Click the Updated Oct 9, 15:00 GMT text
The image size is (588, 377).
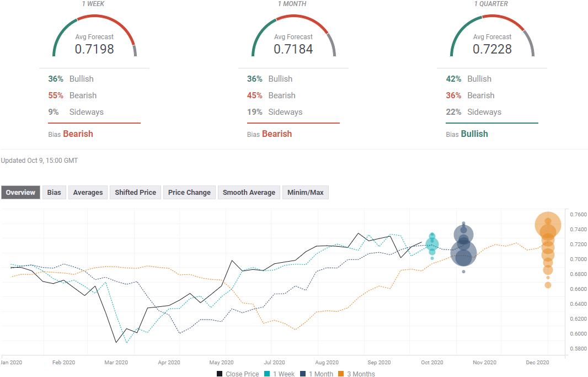[x=39, y=161]
